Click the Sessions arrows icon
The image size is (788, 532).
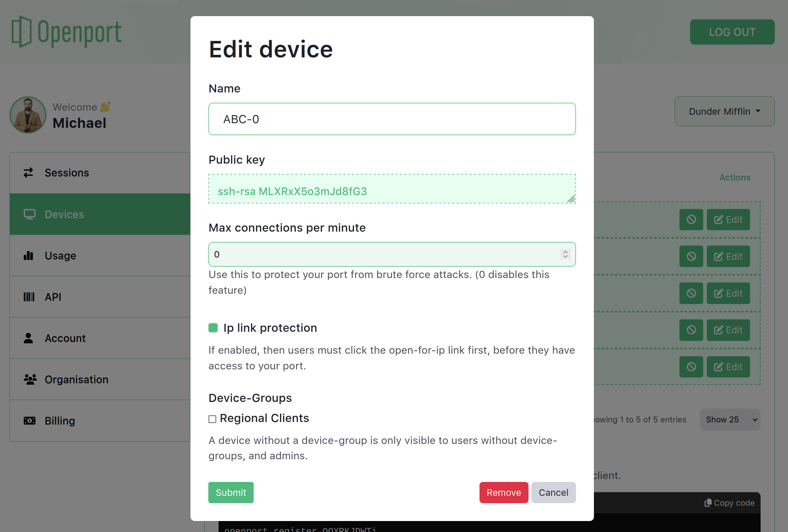tap(29, 172)
